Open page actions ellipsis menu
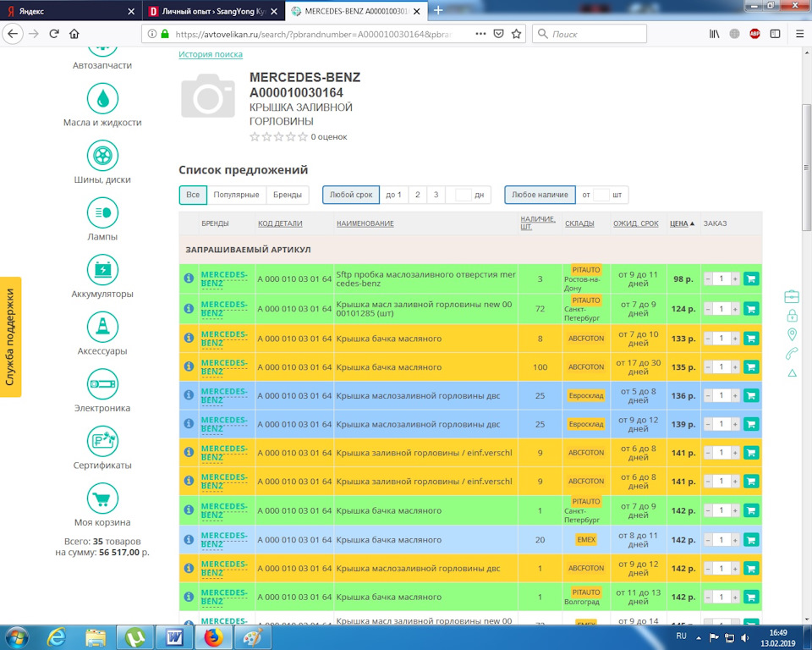 (x=480, y=34)
